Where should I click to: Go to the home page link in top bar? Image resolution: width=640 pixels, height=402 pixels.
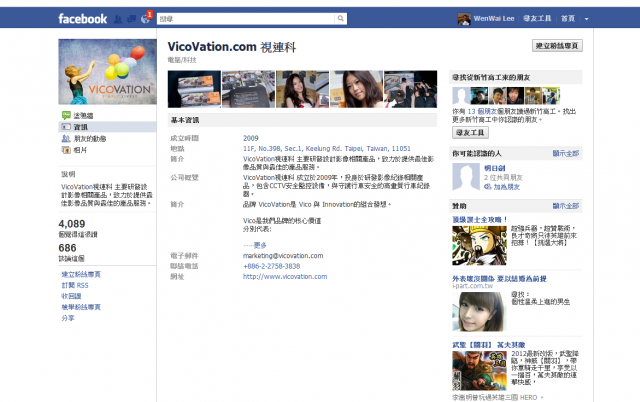click(568, 18)
